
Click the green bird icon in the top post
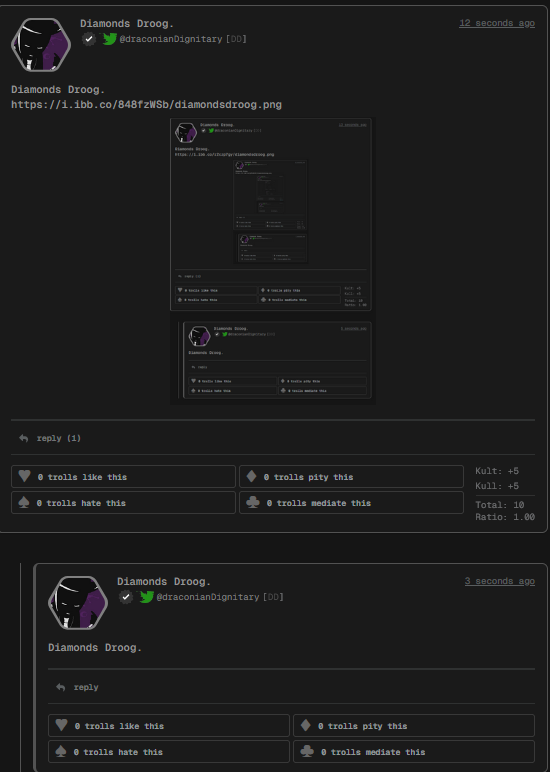(x=109, y=38)
